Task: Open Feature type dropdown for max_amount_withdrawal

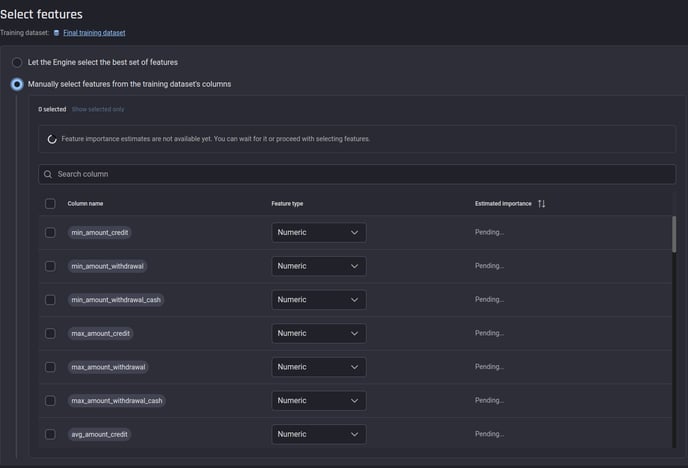Action: [x=319, y=367]
